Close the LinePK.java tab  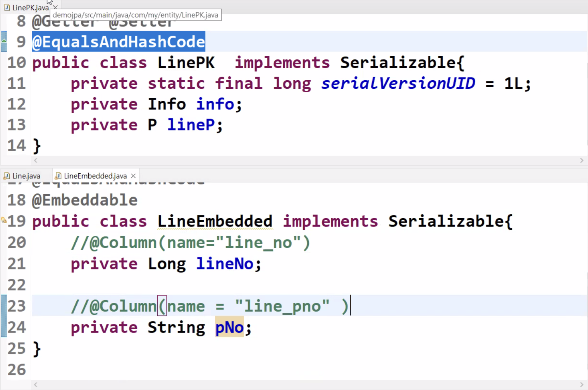click(x=55, y=7)
